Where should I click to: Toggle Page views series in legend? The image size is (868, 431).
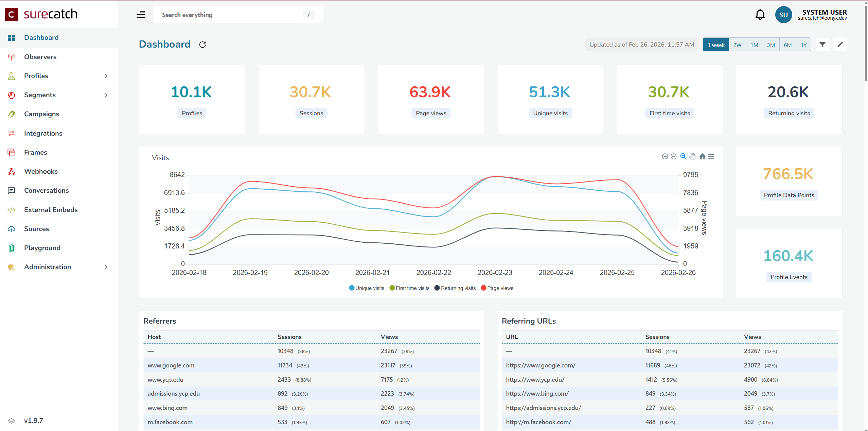(497, 288)
